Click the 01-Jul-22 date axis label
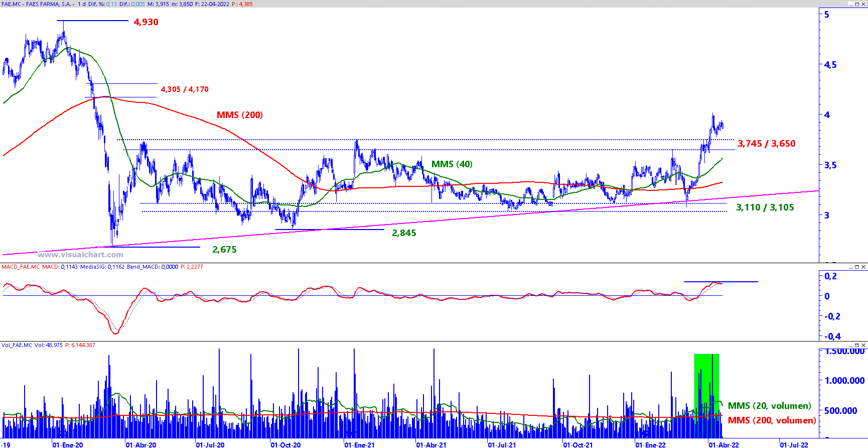The image size is (868, 448). click(794, 445)
